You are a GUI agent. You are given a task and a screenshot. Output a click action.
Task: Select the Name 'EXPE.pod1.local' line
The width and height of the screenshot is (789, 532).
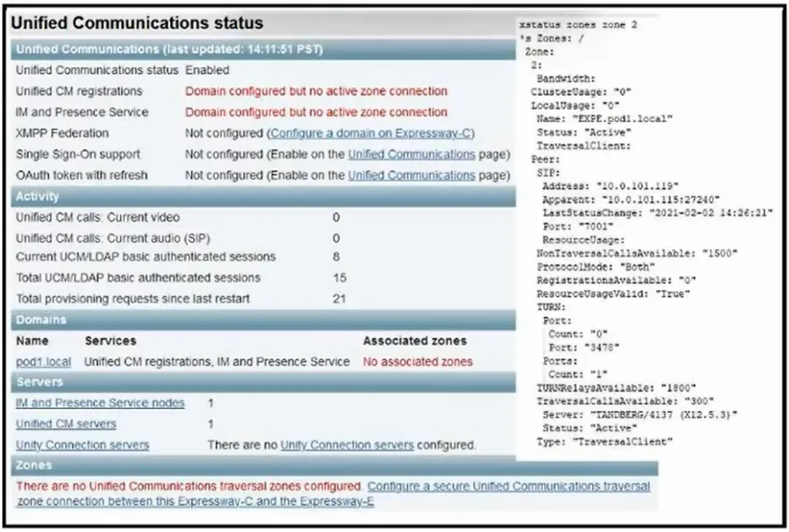point(605,119)
